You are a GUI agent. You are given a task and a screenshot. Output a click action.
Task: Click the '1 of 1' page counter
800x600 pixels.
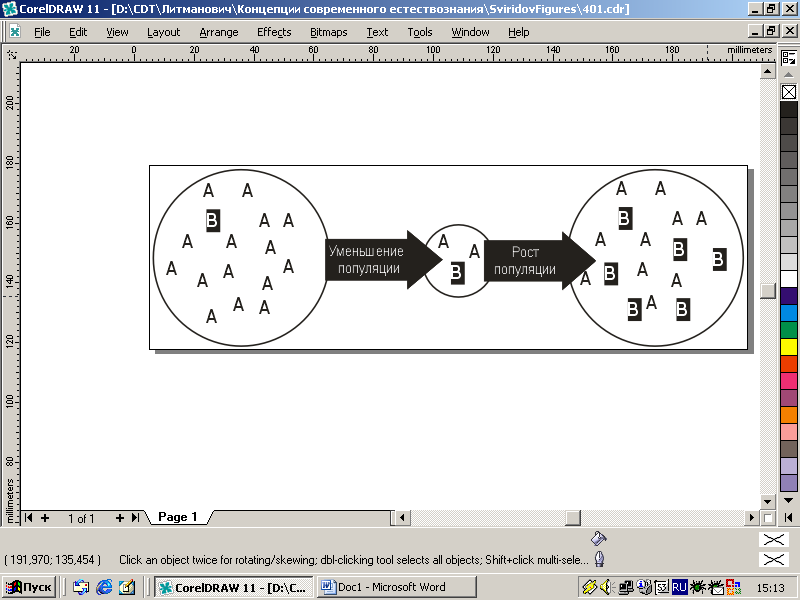tap(81, 518)
